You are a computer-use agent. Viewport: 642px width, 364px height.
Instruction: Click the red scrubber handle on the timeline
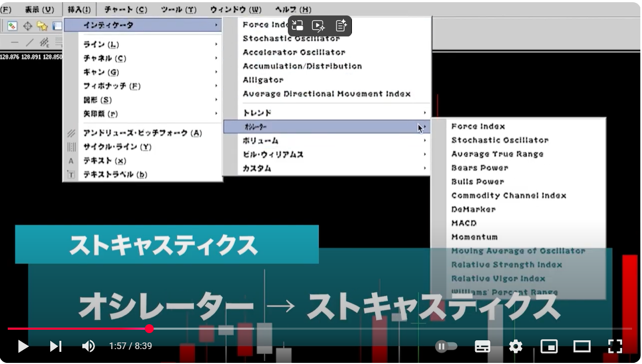click(x=149, y=329)
